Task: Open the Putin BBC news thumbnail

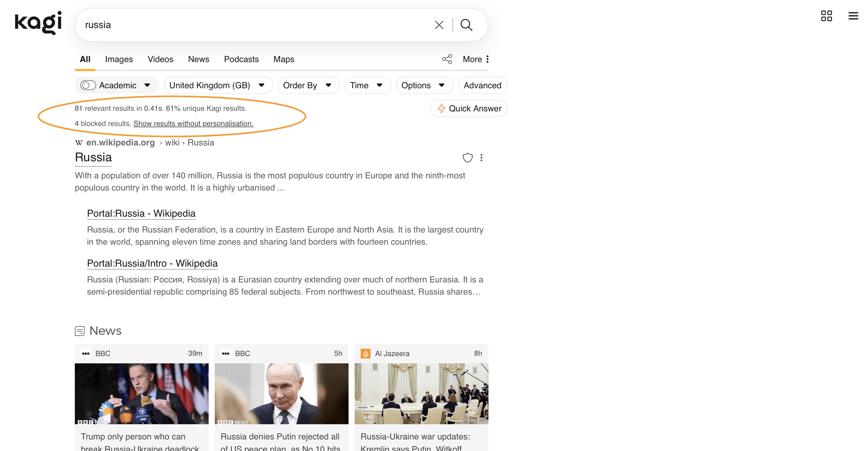Action: [281, 394]
